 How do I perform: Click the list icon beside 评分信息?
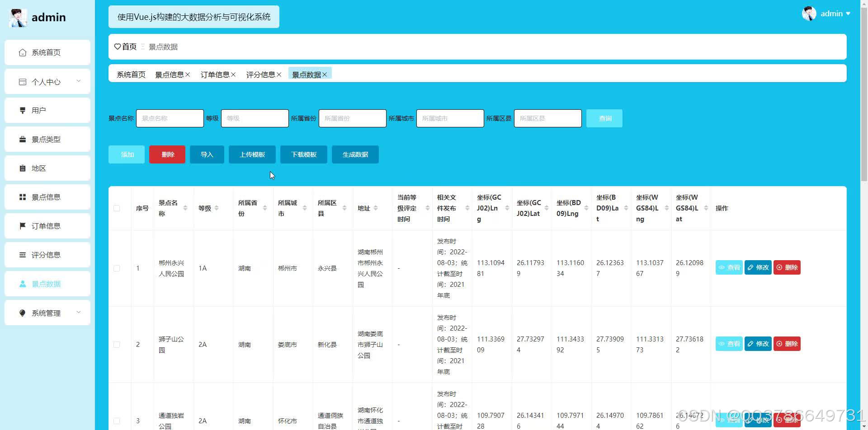23,255
